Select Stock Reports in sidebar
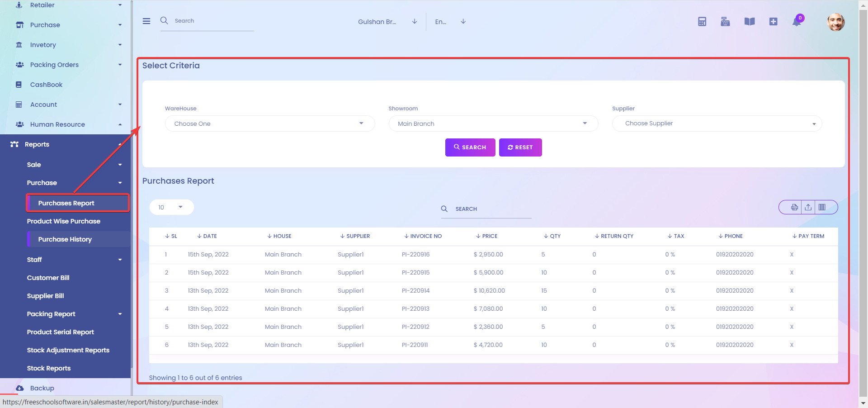Viewport: 868px width, 408px height. pyautogui.click(x=49, y=368)
